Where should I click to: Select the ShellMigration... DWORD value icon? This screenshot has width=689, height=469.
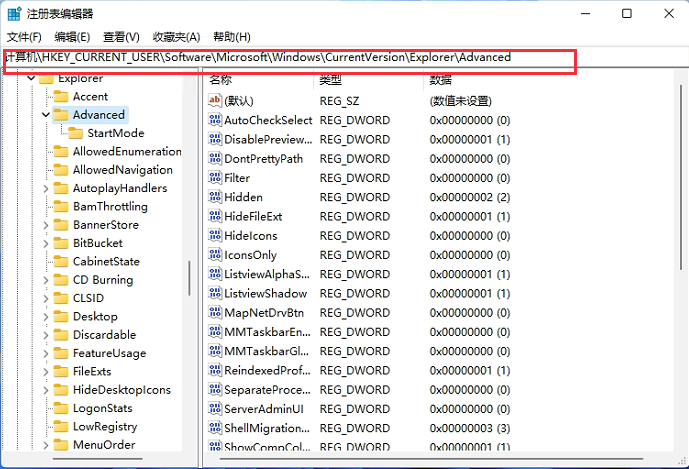coord(215,428)
